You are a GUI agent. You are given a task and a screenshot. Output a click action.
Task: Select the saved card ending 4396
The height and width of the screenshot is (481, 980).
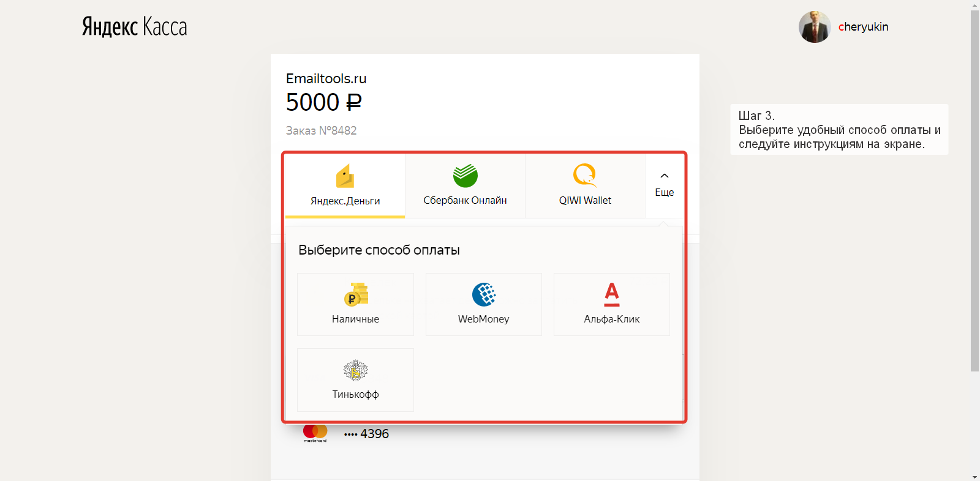[366, 434]
